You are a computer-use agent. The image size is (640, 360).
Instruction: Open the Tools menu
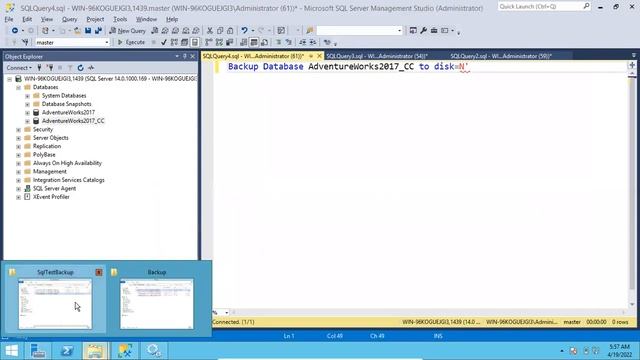click(x=120, y=19)
